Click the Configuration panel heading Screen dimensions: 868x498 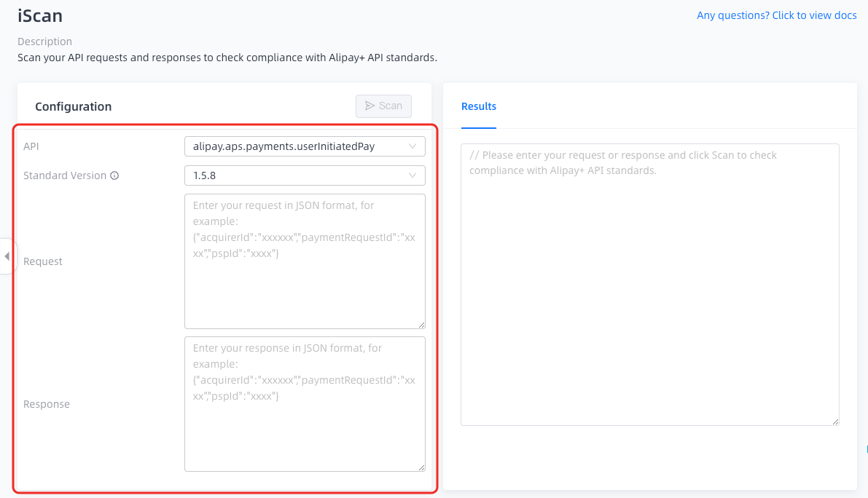pos(74,106)
